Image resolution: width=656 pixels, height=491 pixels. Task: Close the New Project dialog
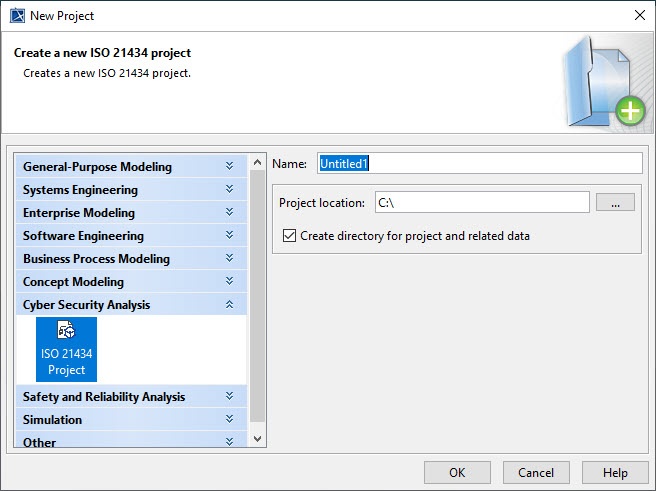(639, 15)
